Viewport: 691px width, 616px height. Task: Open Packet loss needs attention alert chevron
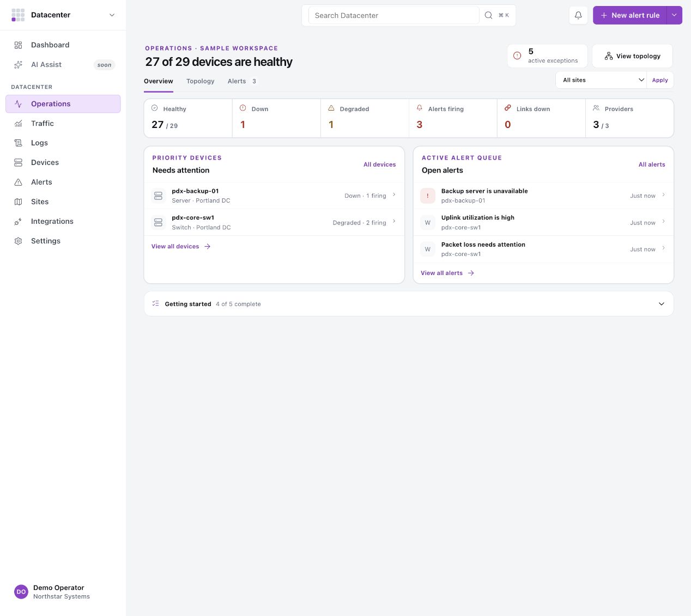663,248
